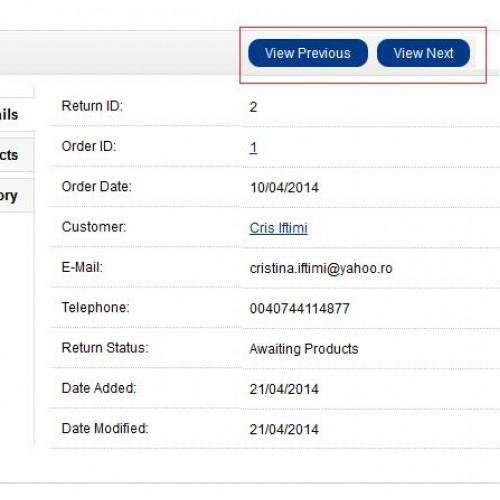The width and height of the screenshot is (500, 500).
Task: Click the Order Date value 10/04/2014
Action: pyautogui.click(x=284, y=188)
